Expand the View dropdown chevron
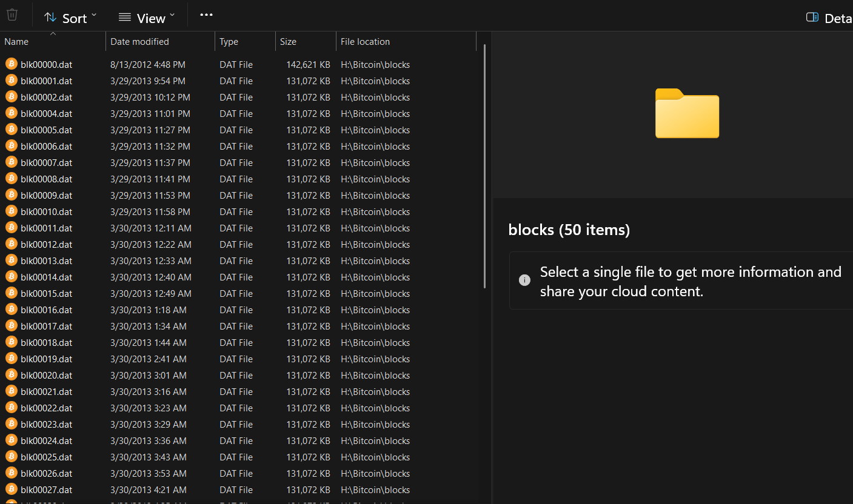The width and height of the screenshot is (853, 504). click(172, 16)
